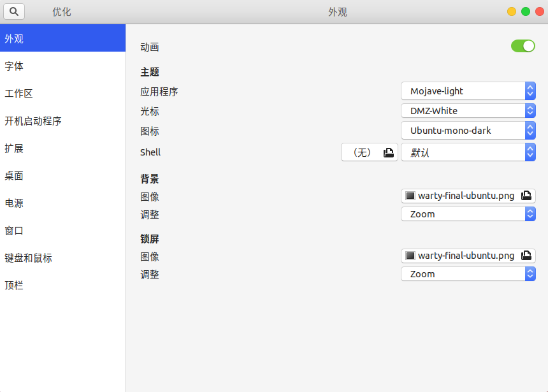Click background image thumbnail icon
Screen dimensions: 548x392
(x=410, y=196)
